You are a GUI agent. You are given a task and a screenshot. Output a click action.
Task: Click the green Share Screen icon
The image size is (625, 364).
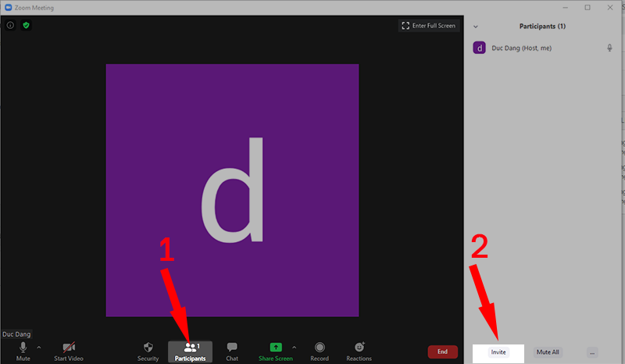[276, 347]
